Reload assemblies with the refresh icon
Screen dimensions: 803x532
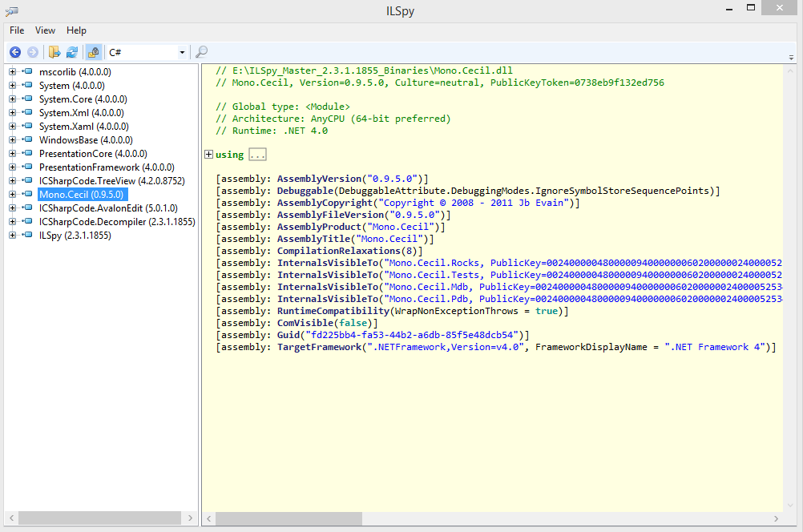pyautogui.click(x=72, y=52)
